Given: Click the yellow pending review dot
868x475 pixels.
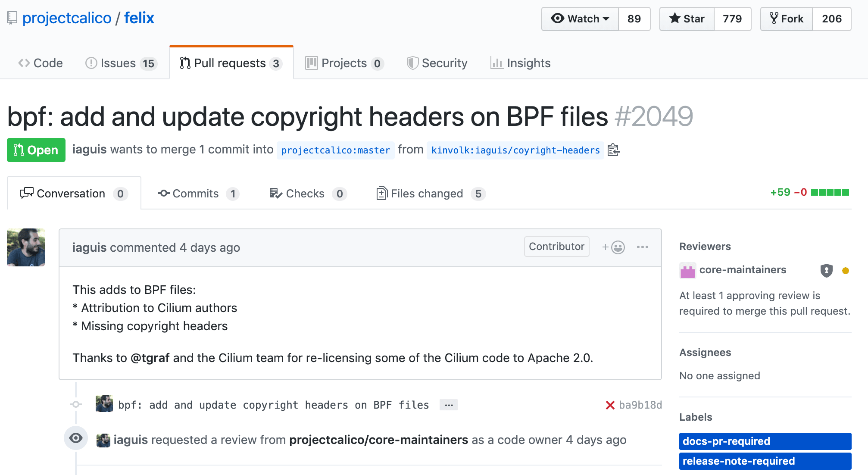Looking at the screenshot, I should 846,271.
